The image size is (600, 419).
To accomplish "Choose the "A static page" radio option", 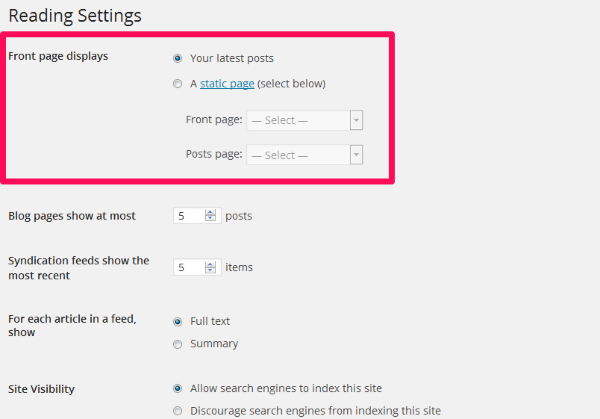I will pos(178,84).
